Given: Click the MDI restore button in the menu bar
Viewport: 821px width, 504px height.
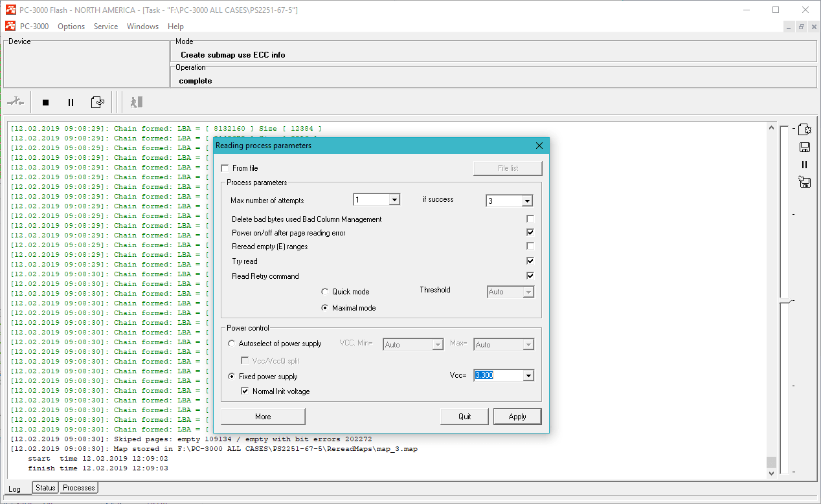Looking at the screenshot, I should [802, 27].
